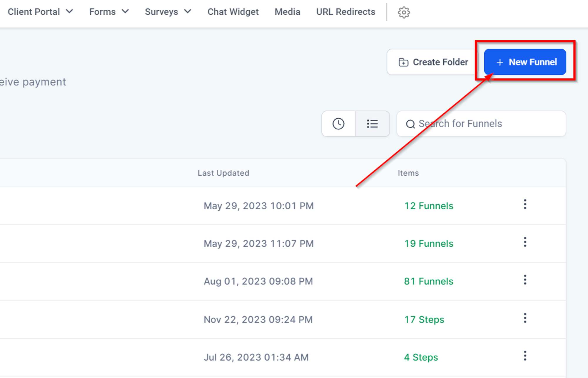Screen dimensions: 588x378
Task: Select date May 29, 2023 10:01 PM
Action: point(259,206)
